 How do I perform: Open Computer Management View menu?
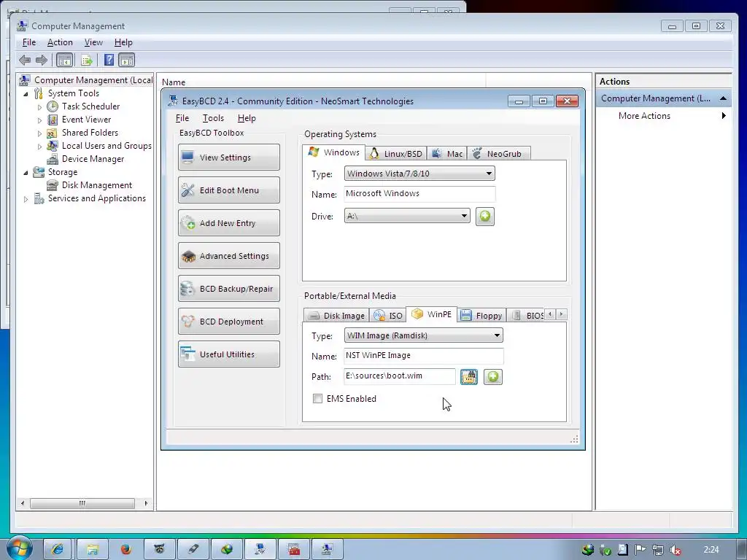point(93,42)
